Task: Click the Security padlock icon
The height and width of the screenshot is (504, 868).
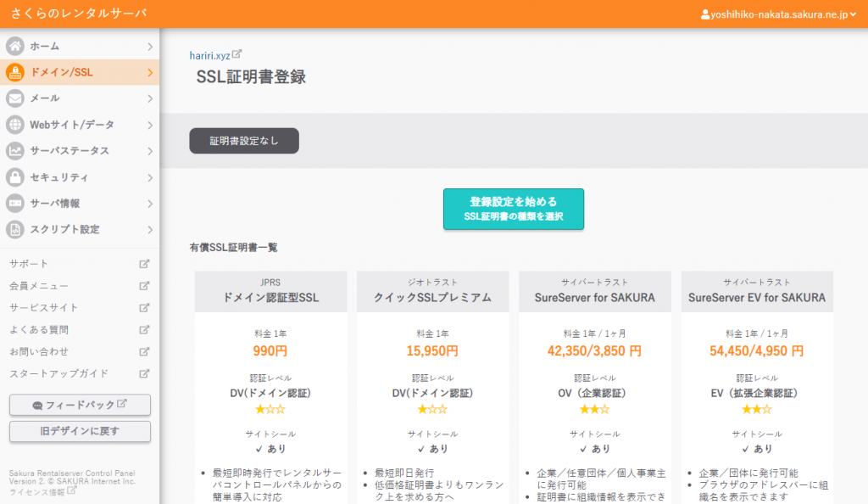Action: (x=15, y=177)
